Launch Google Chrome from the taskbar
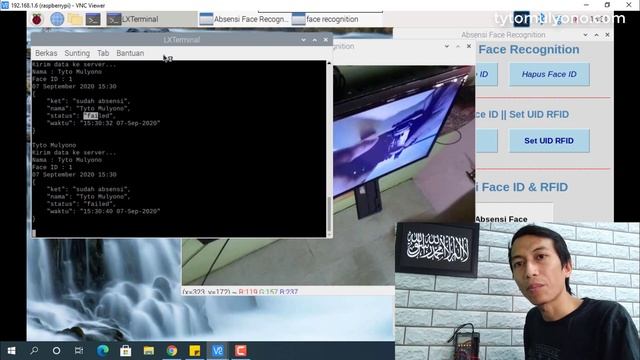 click(x=172, y=351)
